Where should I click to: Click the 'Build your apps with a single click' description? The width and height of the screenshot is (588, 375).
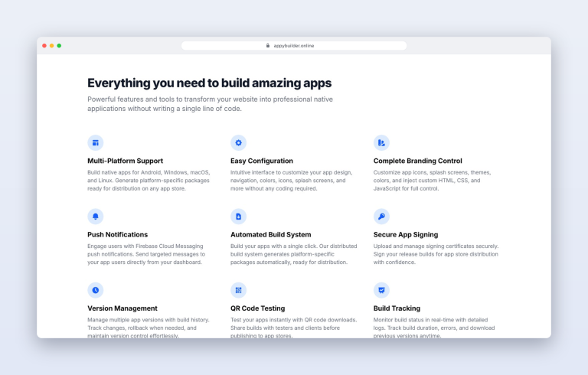pyautogui.click(x=294, y=254)
